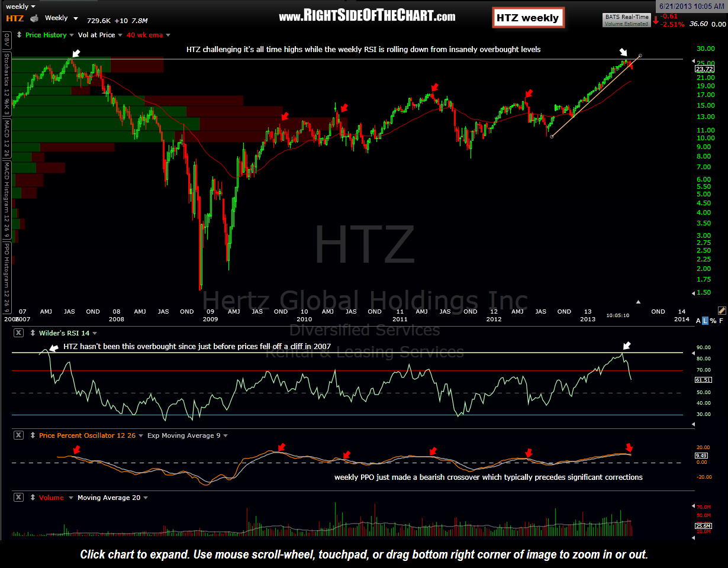This screenshot has height=568, width=728.
Task: Expand Moving Average 20 options arrow
Action: pyautogui.click(x=146, y=498)
